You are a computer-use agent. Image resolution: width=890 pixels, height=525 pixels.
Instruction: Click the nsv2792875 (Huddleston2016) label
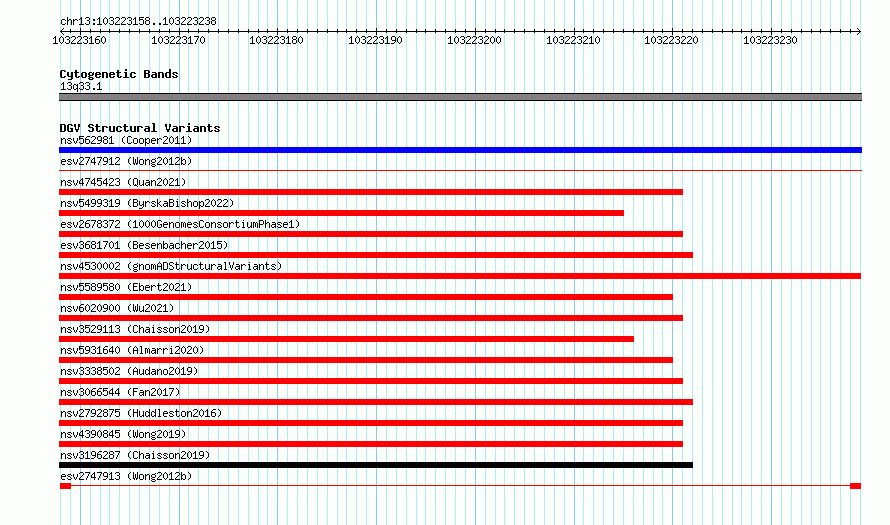coord(141,413)
